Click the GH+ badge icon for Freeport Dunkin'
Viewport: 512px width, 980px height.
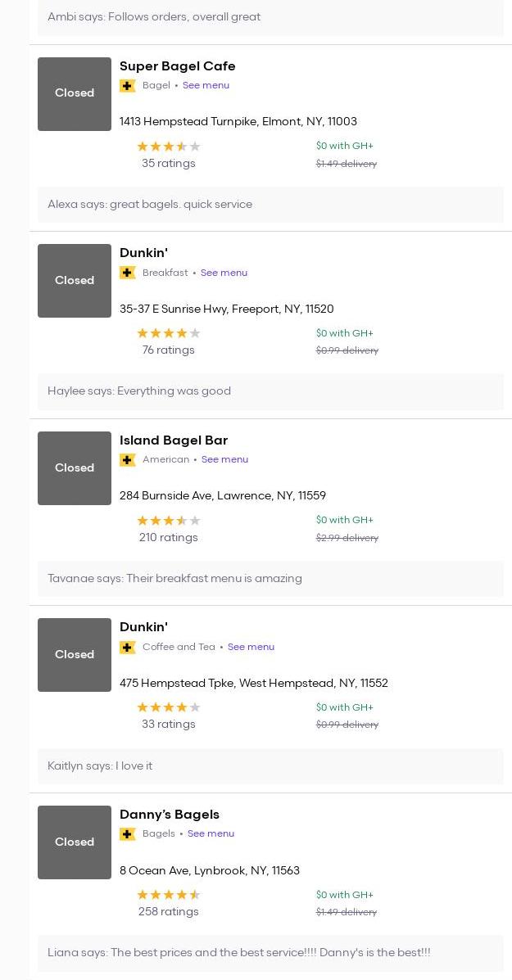pos(127,273)
